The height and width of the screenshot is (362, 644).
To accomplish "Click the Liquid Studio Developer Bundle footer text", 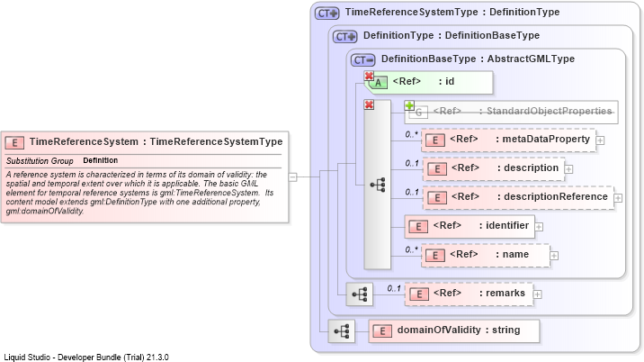I will [x=86, y=357].
